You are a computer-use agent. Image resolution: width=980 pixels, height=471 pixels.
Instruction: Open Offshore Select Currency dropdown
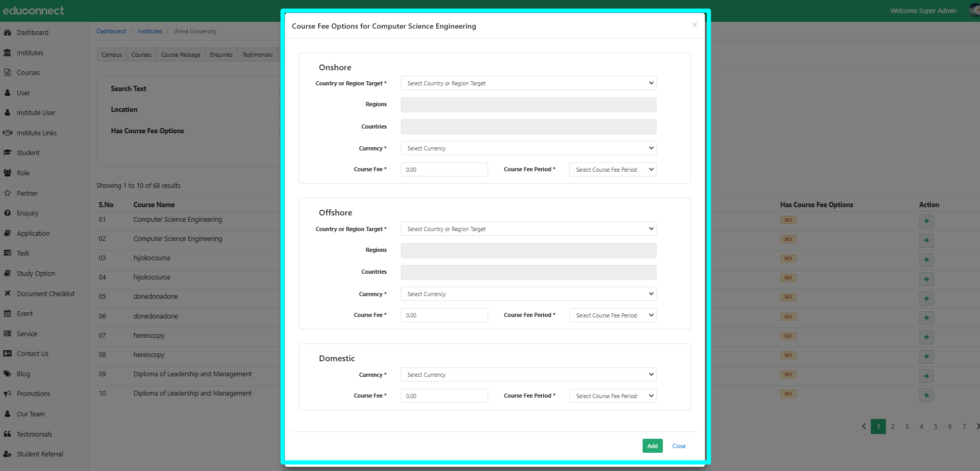coord(528,294)
